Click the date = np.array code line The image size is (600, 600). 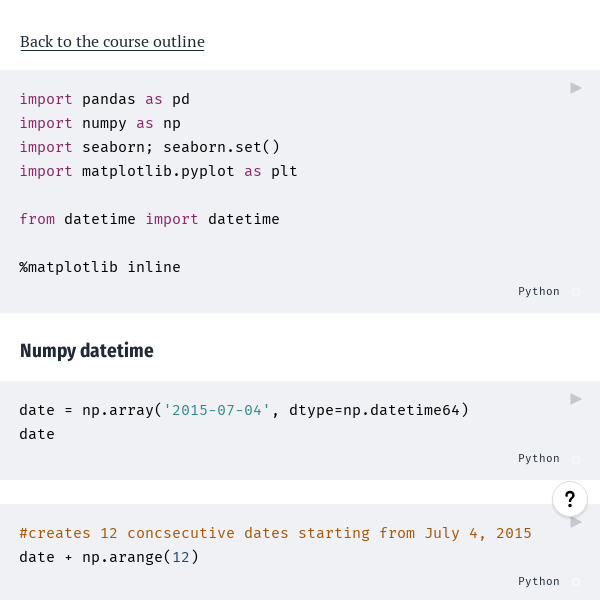pos(243,410)
